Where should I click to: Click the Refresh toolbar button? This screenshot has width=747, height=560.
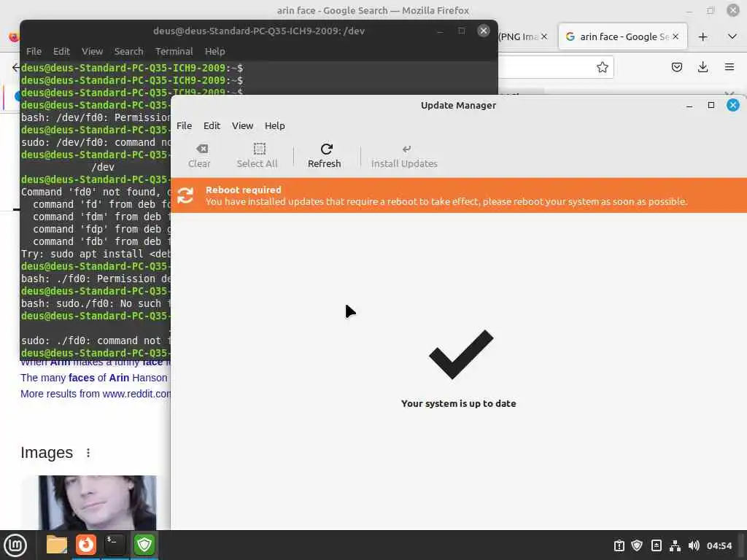coord(325,156)
